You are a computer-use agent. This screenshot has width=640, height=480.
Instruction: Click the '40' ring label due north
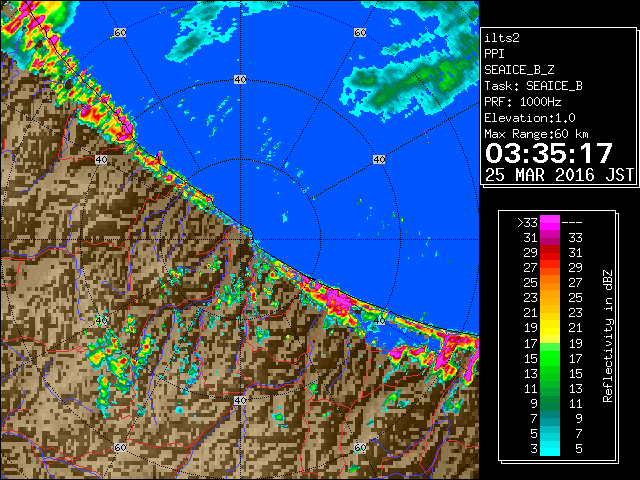click(x=240, y=80)
